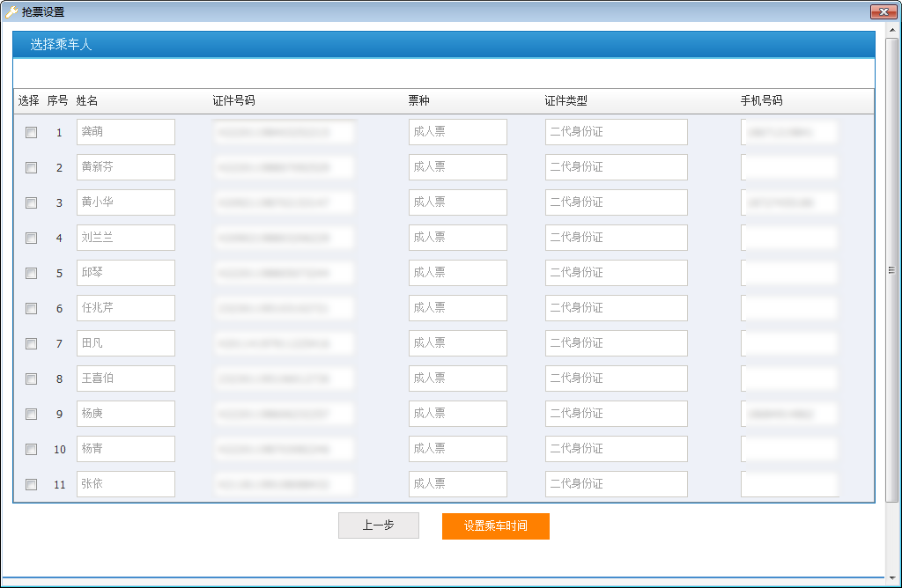Click the phone number field for row 2
902x588 pixels.
790,167
